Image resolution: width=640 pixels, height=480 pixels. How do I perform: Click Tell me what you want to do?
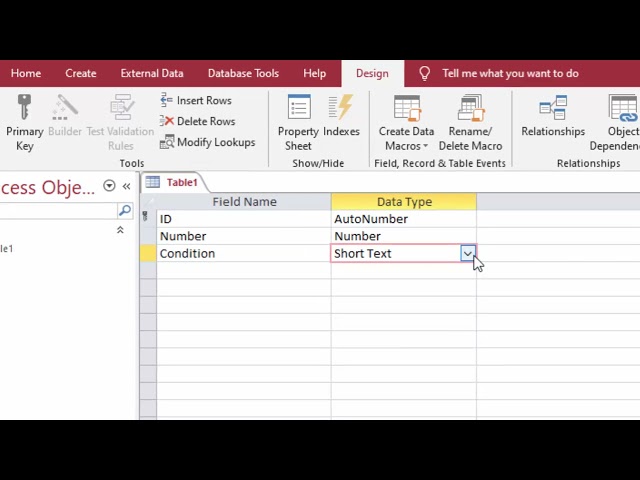point(510,73)
